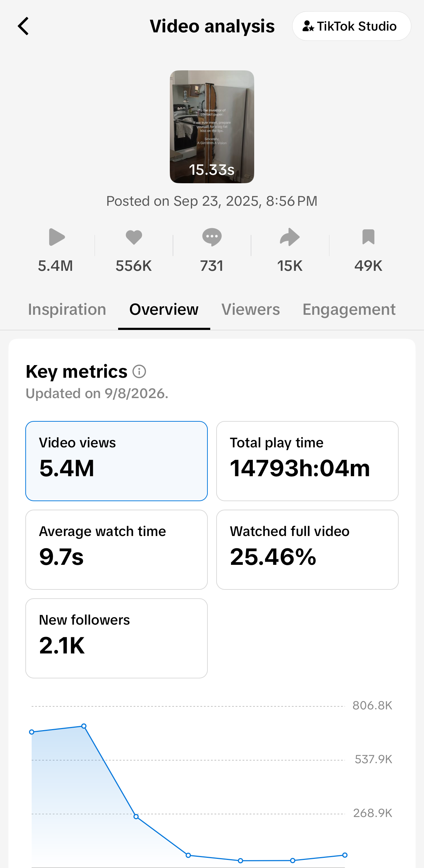This screenshot has width=424, height=868.
Task: Open the Key metrics info icon
Action: [x=139, y=371]
